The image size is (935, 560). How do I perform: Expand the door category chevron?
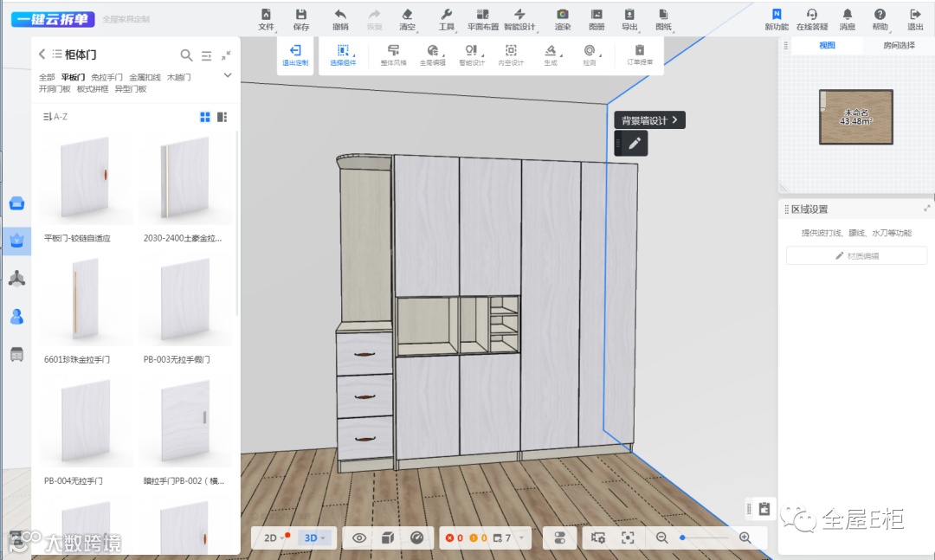[228, 75]
